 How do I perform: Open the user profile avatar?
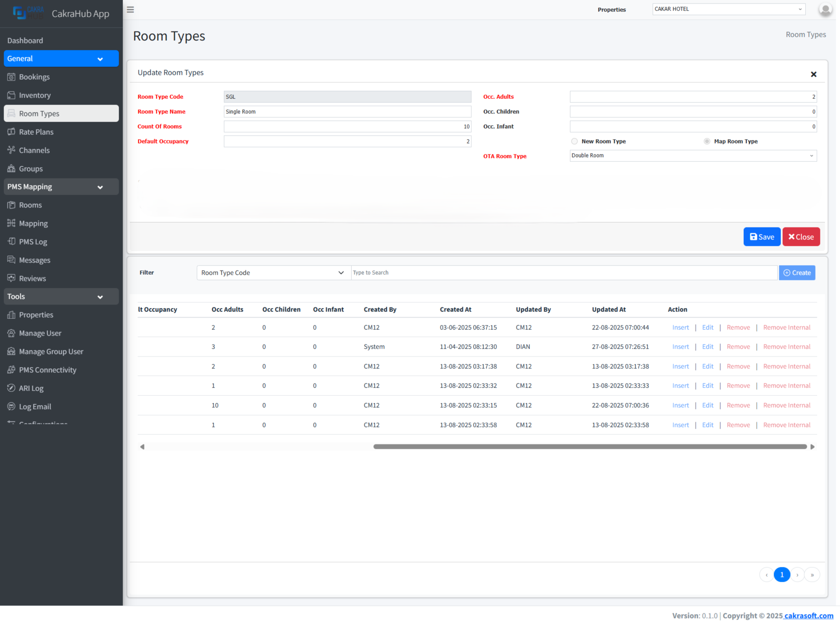click(825, 9)
